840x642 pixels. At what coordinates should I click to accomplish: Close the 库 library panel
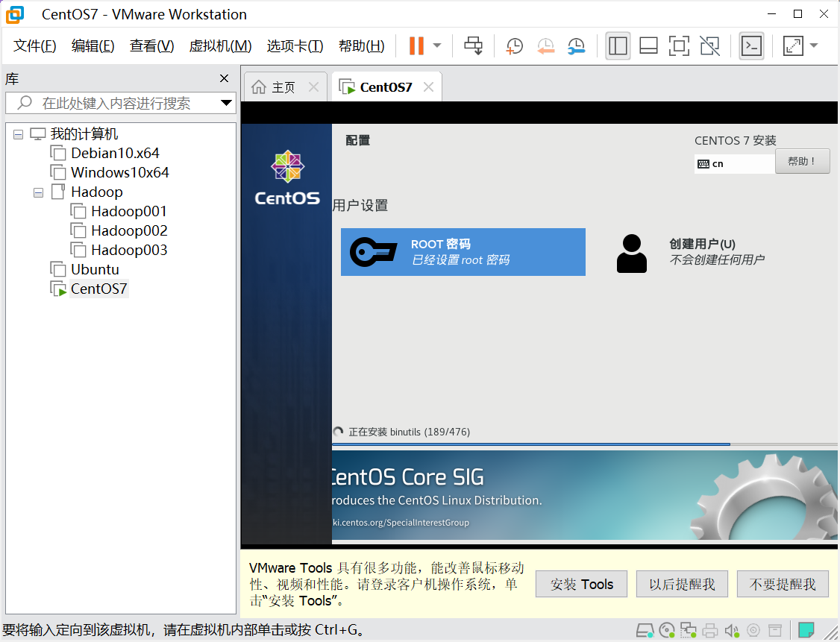point(225,79)
